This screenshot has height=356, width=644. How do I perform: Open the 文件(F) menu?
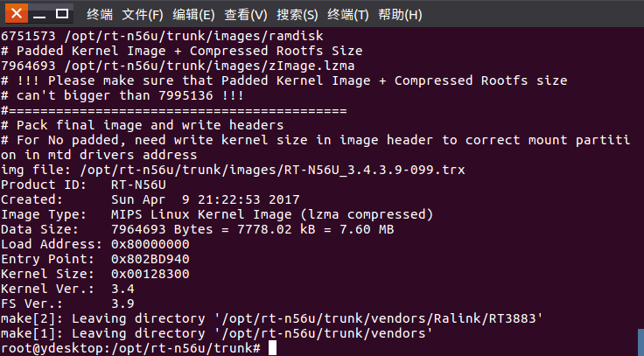pos(143,15)
